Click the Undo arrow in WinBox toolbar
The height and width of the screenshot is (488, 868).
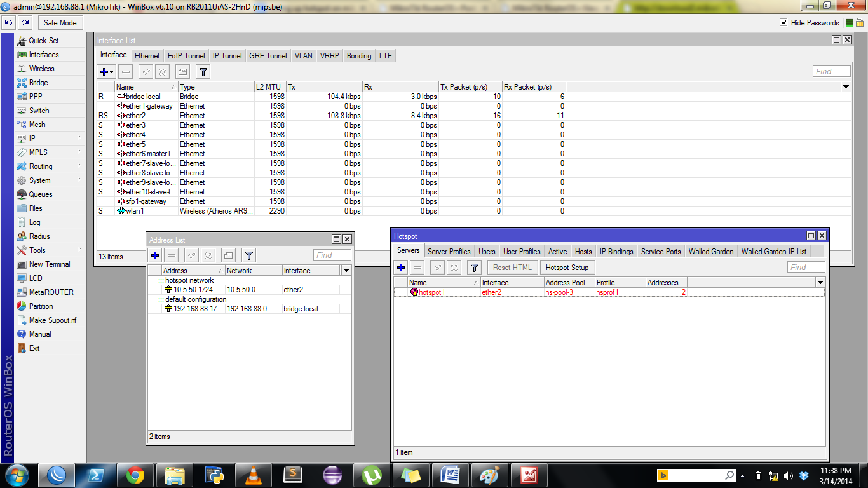click(8, 22)
